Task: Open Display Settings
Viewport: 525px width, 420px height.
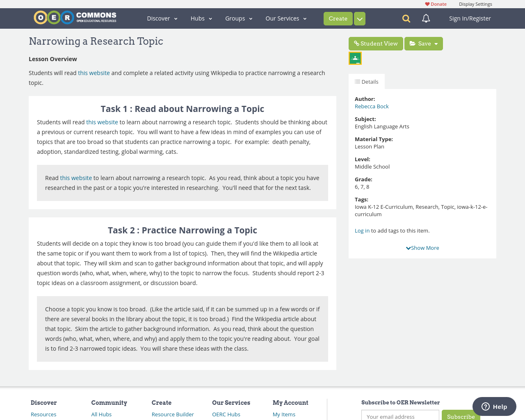Action: click(475, 3)
